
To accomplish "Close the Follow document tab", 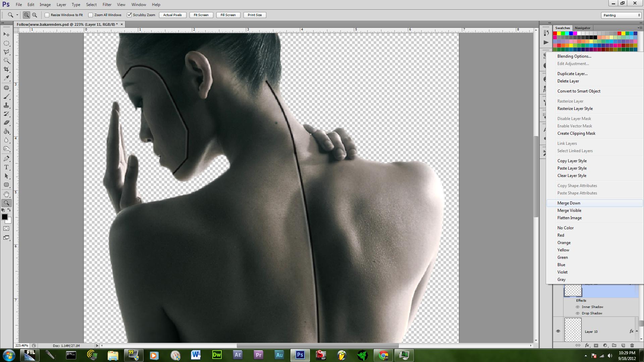I will point(122,24).
